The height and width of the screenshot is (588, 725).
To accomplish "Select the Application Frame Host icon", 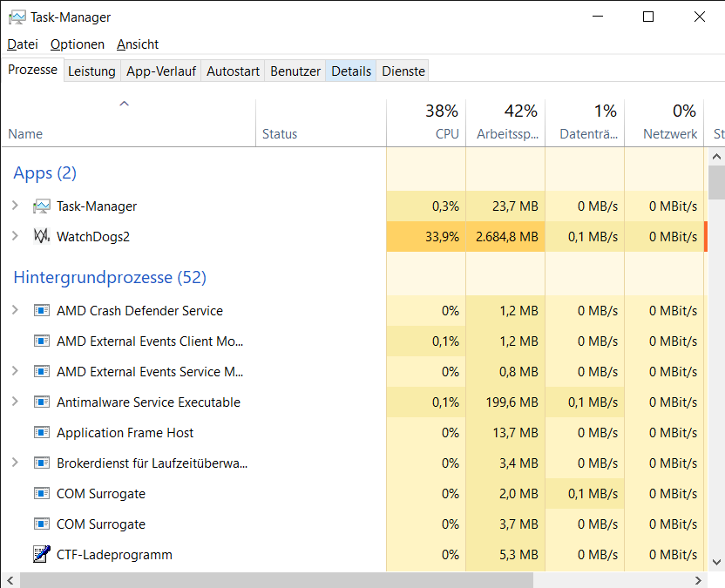I will (41, 432).
